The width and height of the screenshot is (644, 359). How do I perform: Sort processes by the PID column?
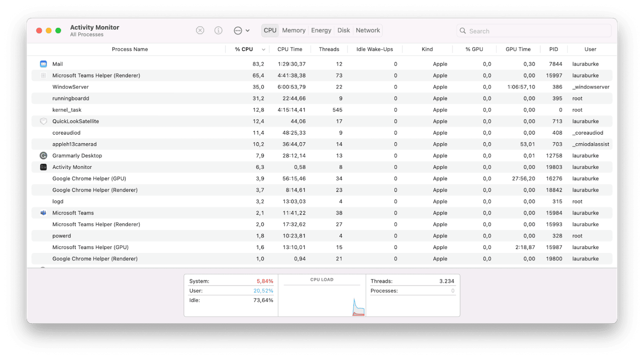point(553,49)
